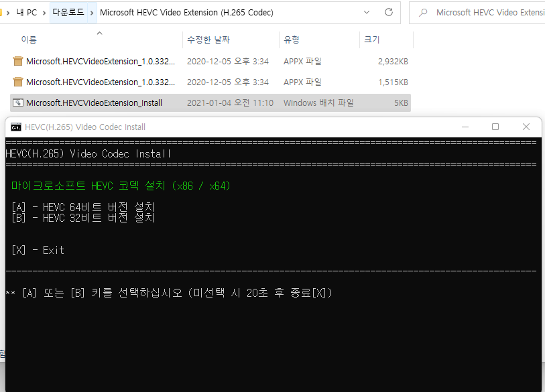Click the Windows 배치 파일 type cell
This screenshot has width=545, height=392.
tap(318, 103)
